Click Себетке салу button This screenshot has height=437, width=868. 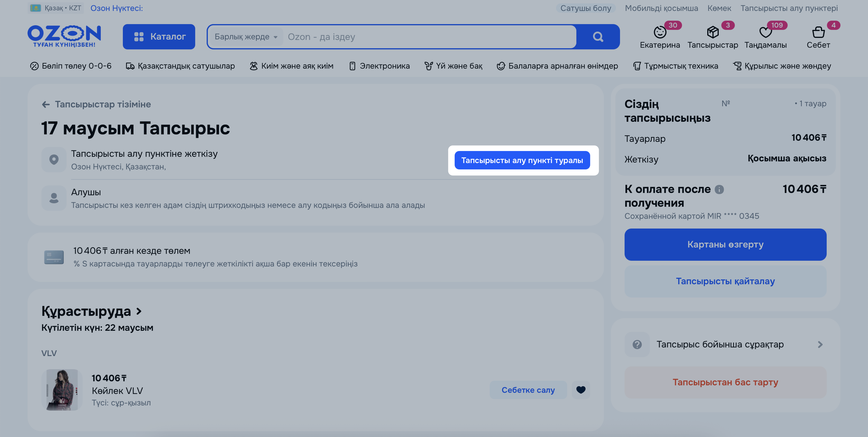(528, 390)
